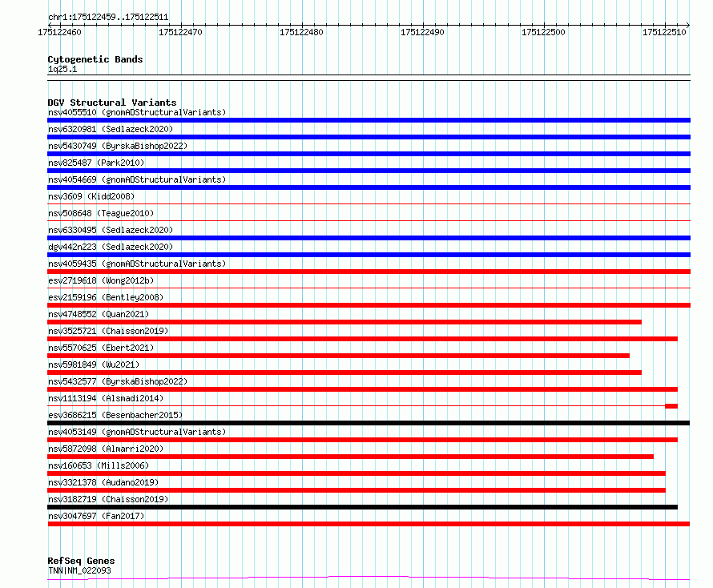
Task: Click the short red block on nsv1113194 track
Action: 671,406
